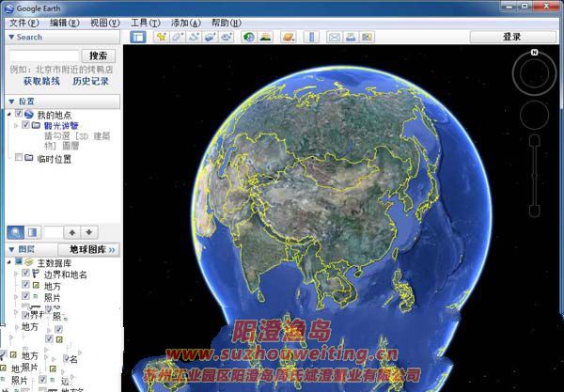Viewport: 564px width, 392px height.
Task: Toggle the sidebar show/hide toolbar icon
Action: coord(137,37)
